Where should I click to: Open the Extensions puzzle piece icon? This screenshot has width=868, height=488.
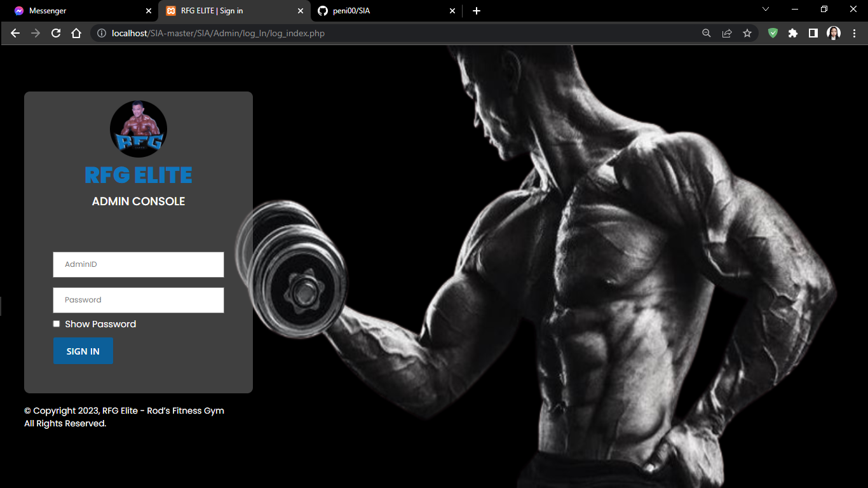point(793,33)
